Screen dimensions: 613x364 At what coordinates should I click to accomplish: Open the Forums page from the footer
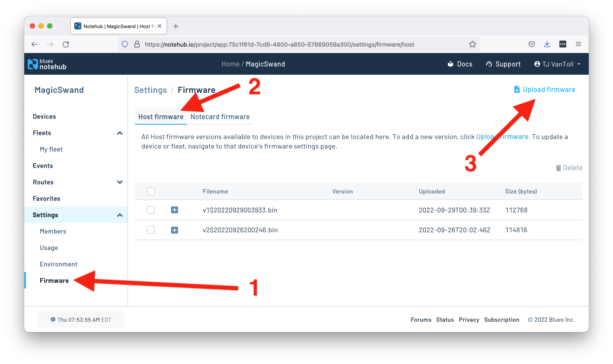point(421,320)
